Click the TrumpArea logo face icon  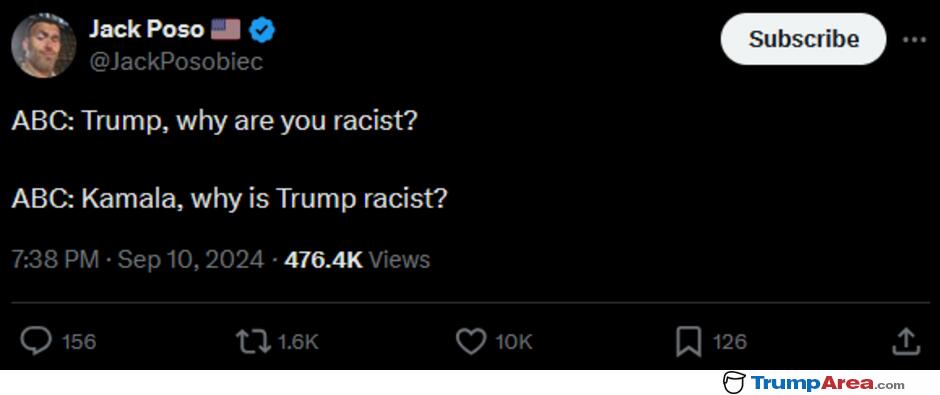(x=734, y=382)
